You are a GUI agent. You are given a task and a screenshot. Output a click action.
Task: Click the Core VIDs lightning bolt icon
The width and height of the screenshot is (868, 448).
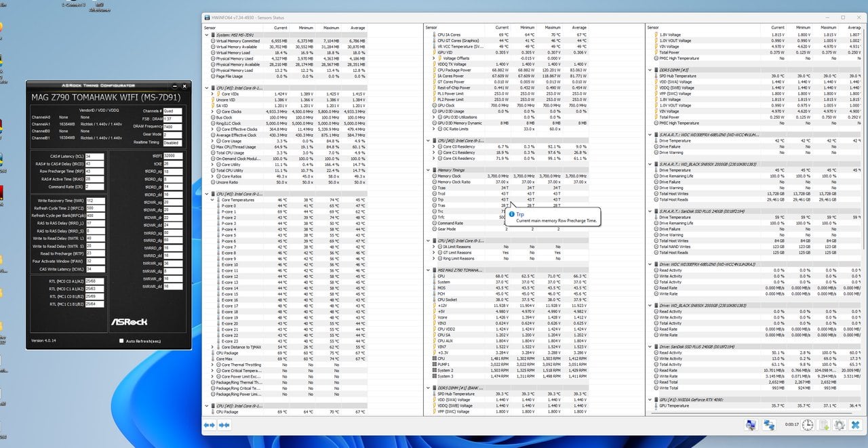218,94
